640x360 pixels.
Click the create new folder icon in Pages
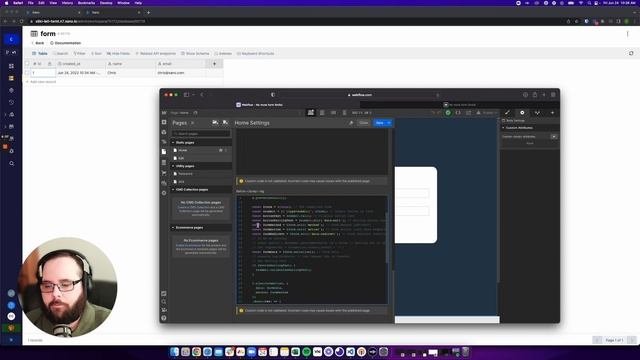[215, 122]
